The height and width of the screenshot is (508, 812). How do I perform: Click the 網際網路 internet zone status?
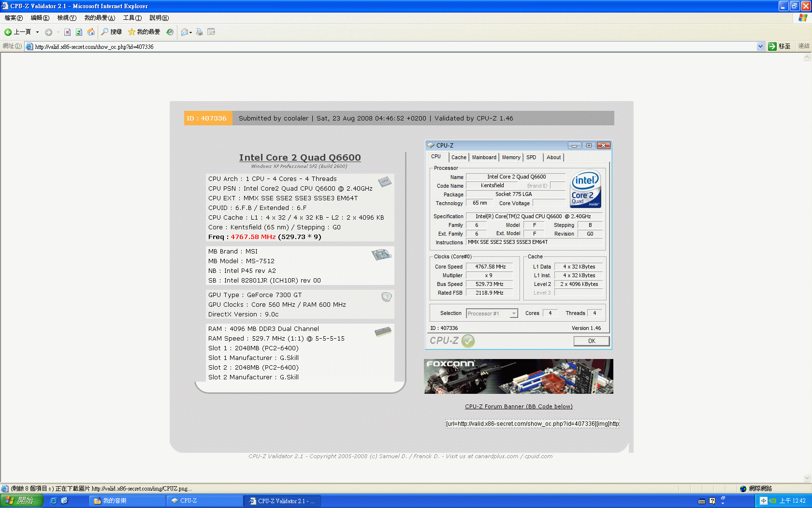[x=755, y=489]
